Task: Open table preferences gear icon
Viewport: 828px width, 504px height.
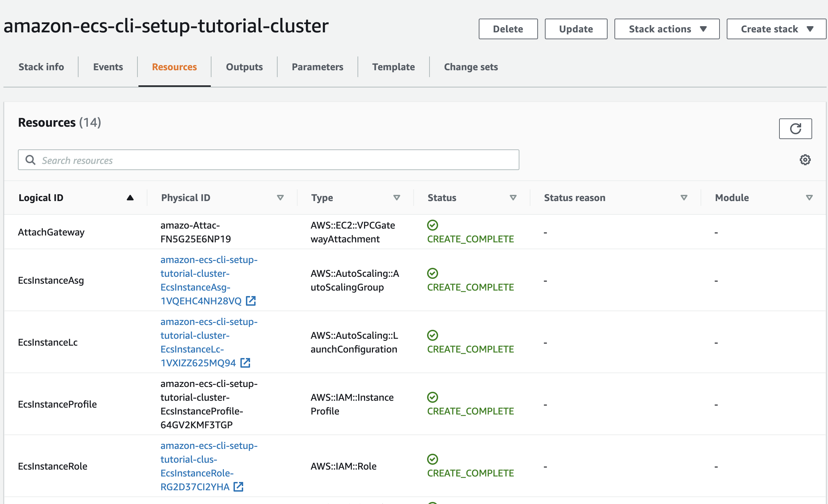Action: tap(805, 160)
